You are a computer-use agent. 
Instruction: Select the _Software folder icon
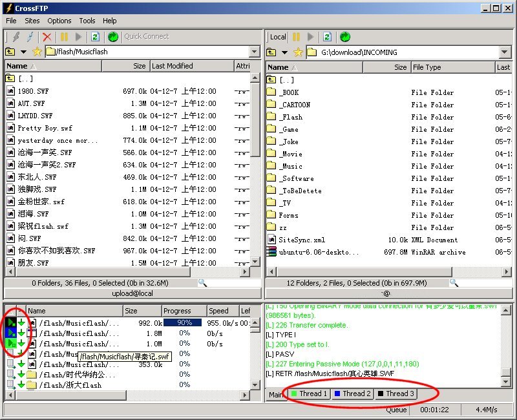pos(271,178)
